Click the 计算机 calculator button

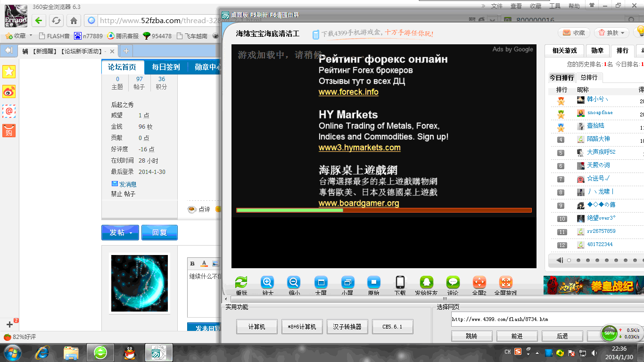point(257,326)
